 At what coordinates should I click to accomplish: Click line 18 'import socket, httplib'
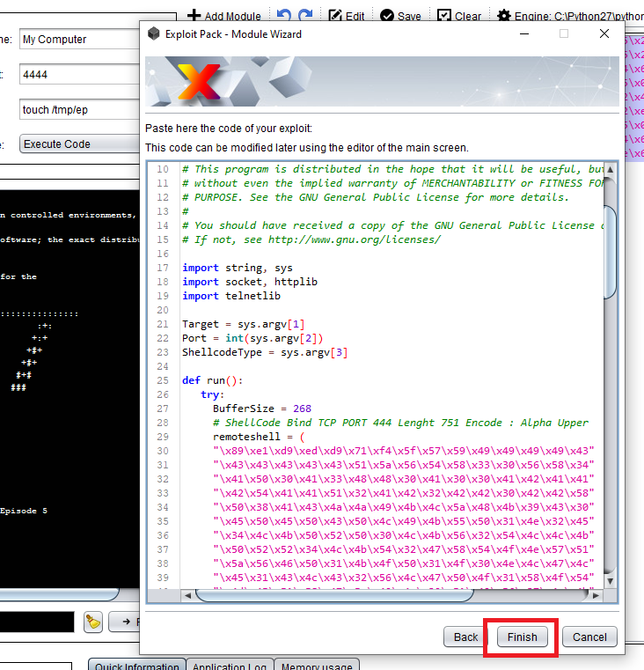pyautogui.click(x=250, y=282)
